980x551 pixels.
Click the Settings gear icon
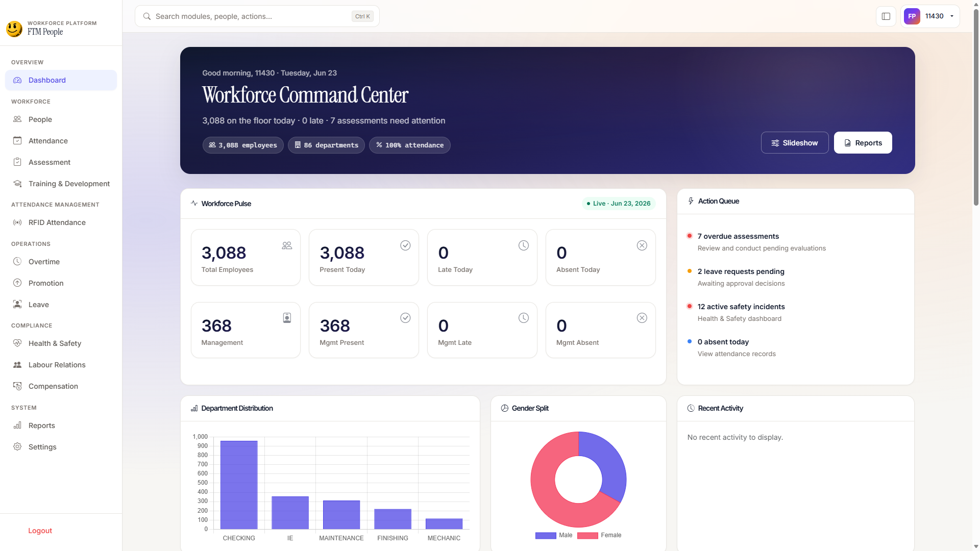coord(17,447)
